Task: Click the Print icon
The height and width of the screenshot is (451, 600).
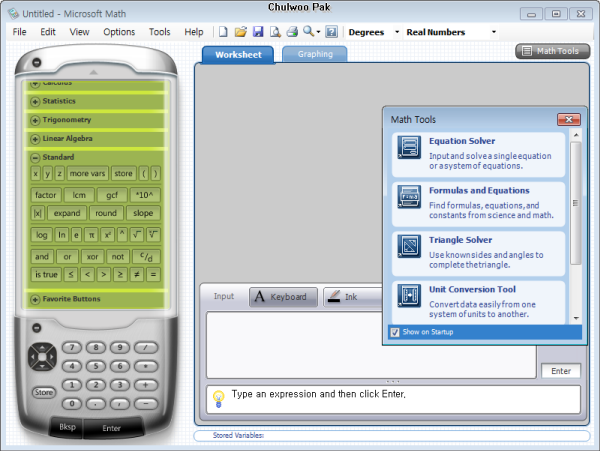Action: (x=292, y=32)
